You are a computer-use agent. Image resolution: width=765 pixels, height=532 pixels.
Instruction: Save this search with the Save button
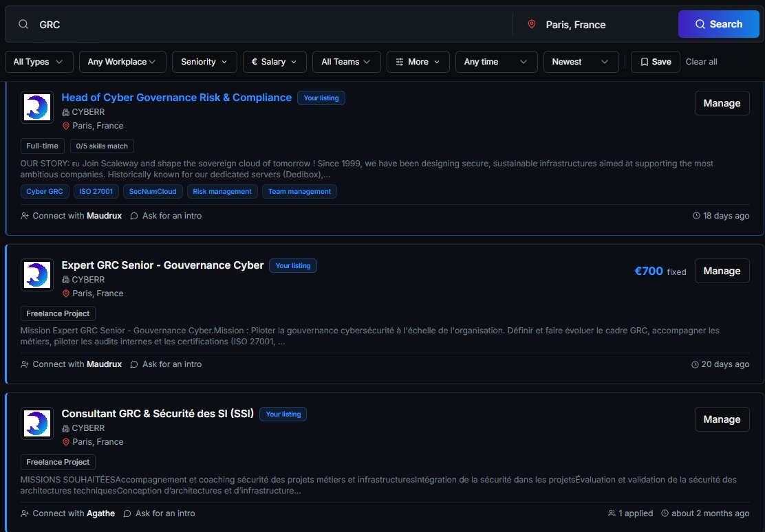655,62
